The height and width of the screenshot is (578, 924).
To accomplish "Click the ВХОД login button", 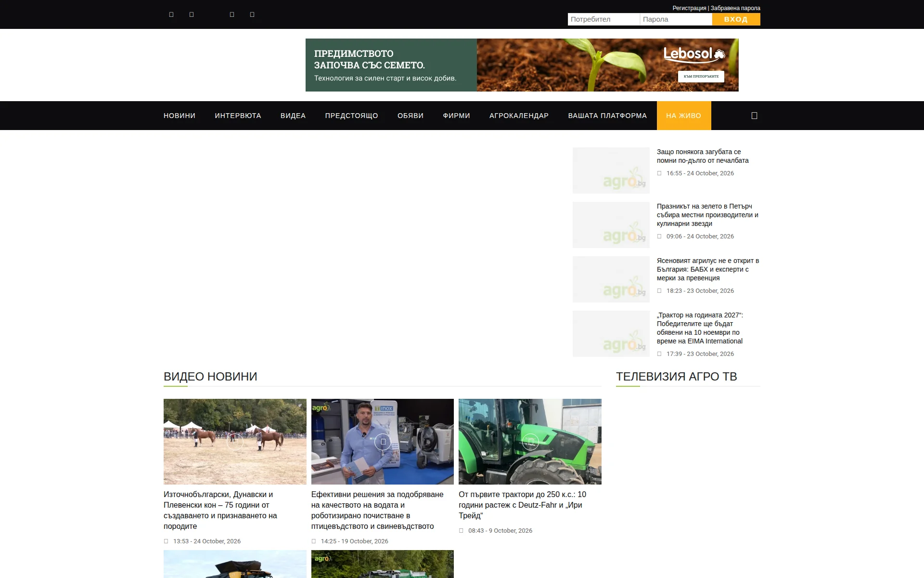I will click(736, 19).
